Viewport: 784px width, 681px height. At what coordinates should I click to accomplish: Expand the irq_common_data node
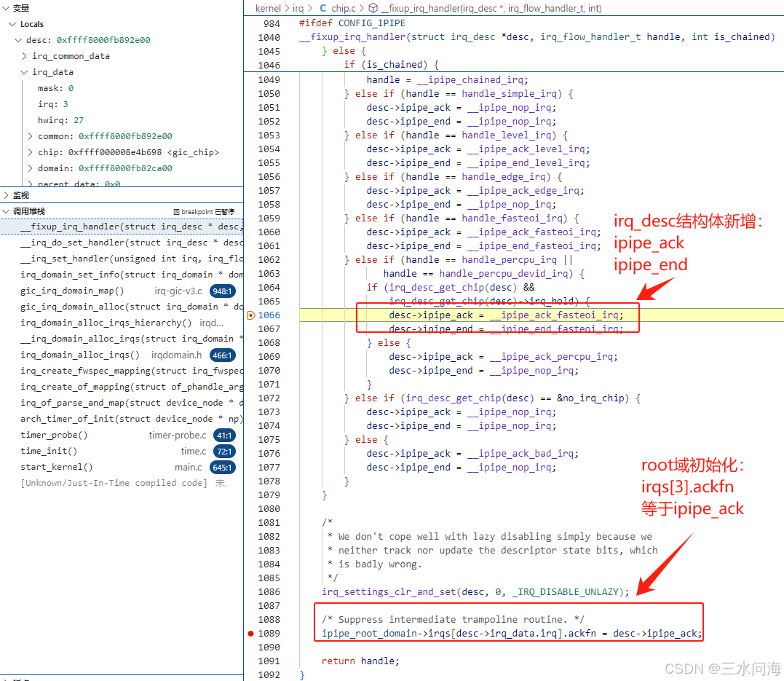click(25, 56)
